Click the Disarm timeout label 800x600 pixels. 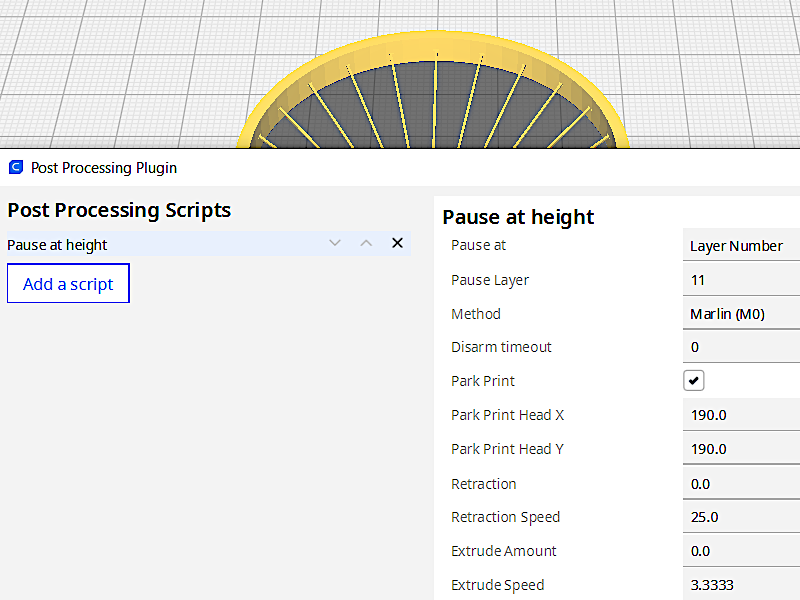coord(501,347)
